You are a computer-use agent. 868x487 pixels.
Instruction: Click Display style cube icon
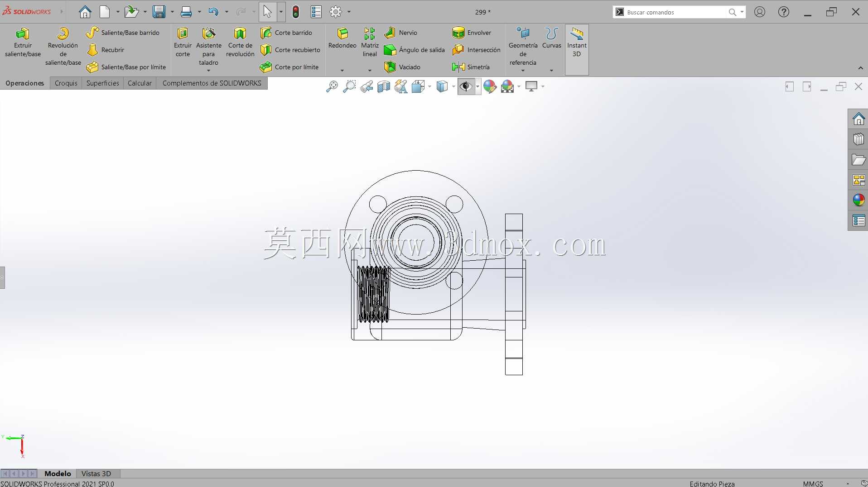pyautogui.click(x=442, y=86)
